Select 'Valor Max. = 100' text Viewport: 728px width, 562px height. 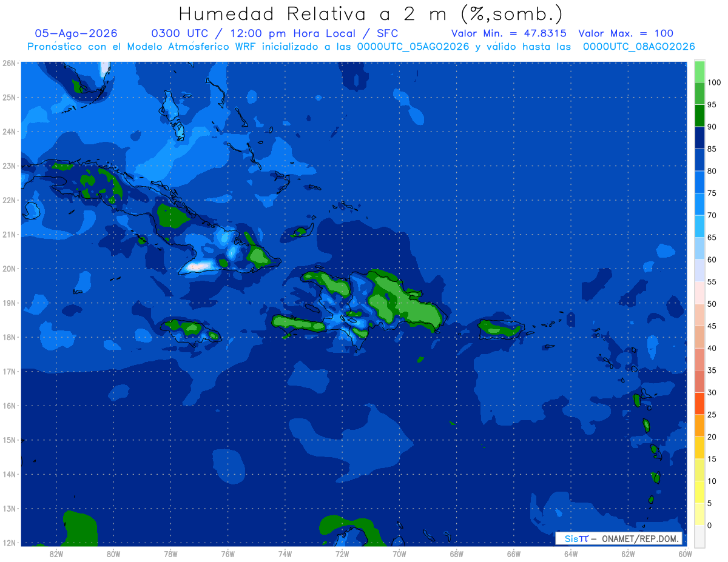click(626, 33)
